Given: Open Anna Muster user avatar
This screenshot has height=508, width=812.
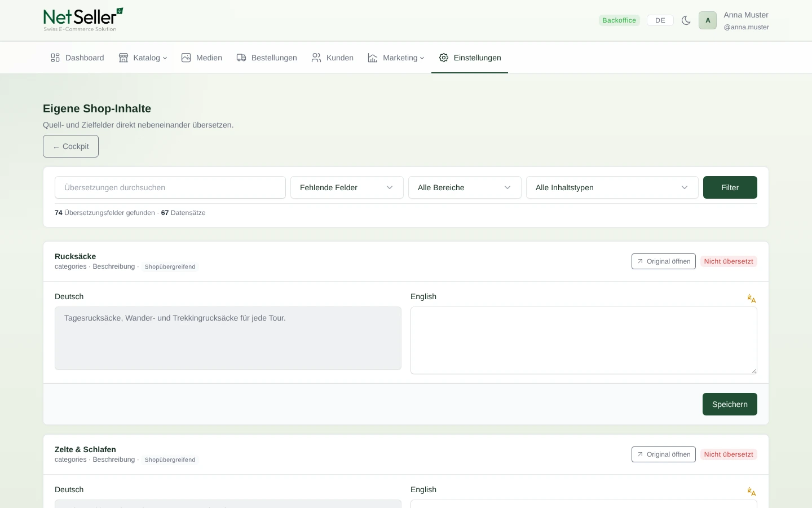Looking at the screenshot, I should (708, 20).
